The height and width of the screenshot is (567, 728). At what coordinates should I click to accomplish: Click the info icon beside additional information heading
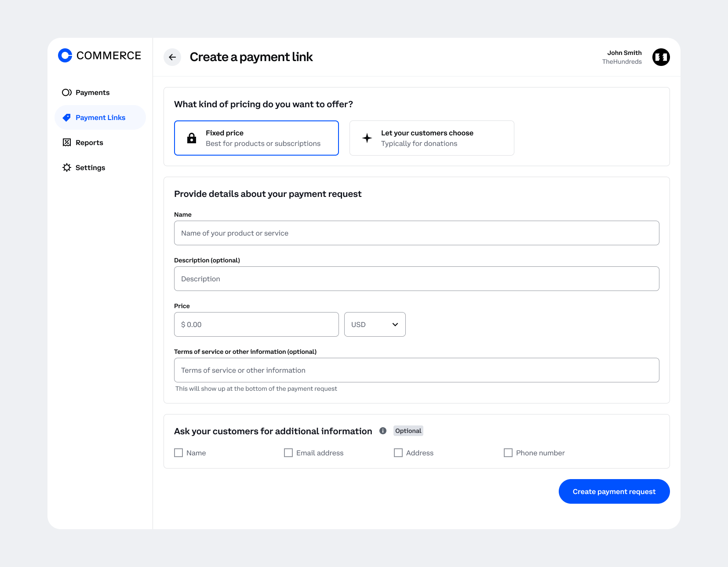pos(382,431)
